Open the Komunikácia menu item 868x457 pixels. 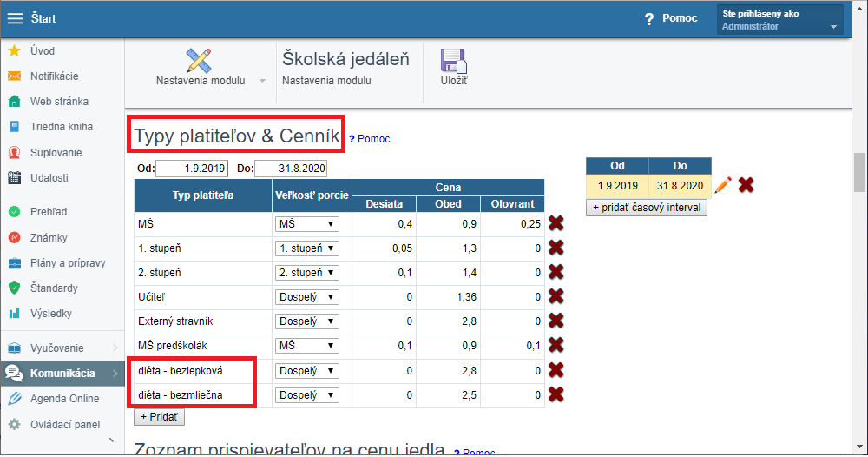pyautogui.click(x=62, y=374)
